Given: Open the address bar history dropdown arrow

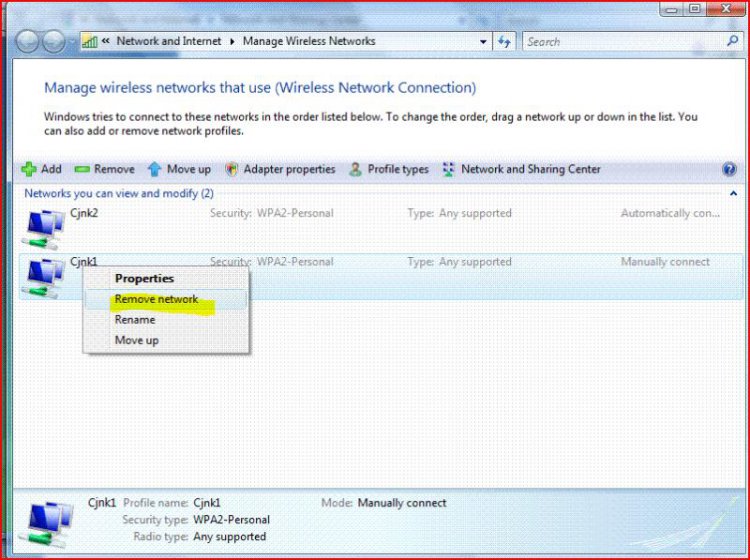Looking at the screenshot, I should (x=483, y=42).
